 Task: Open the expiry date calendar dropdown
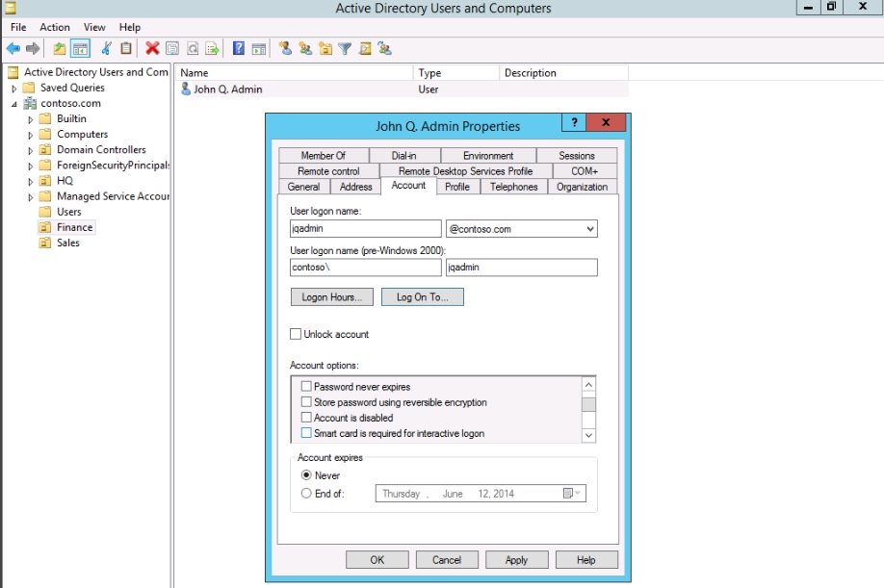pos(572,494)
